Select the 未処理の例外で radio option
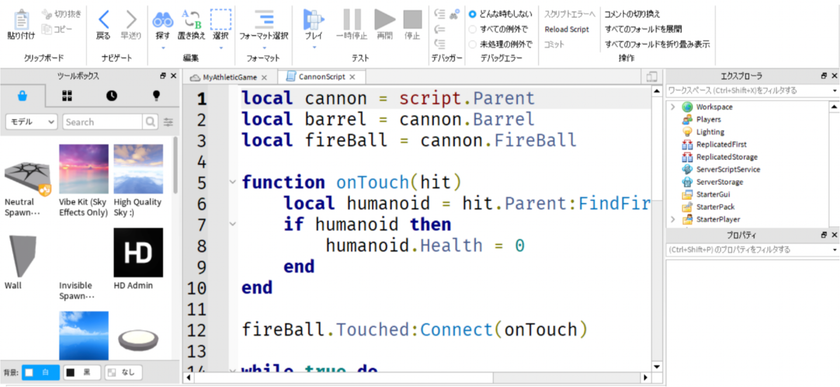840x387 pixels. [472, 44]
